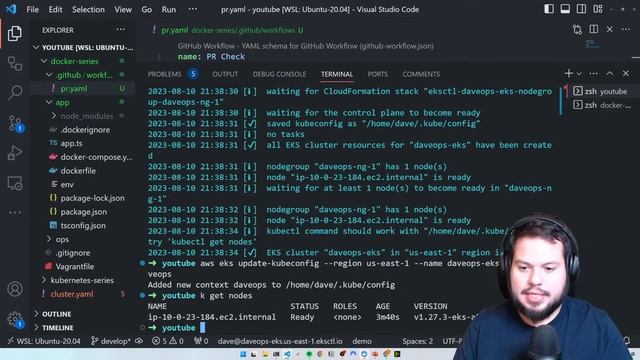Viewport: 640px width, 360px height.
Task: Open the dockerfile in explorer
Action: click(83, 171)
